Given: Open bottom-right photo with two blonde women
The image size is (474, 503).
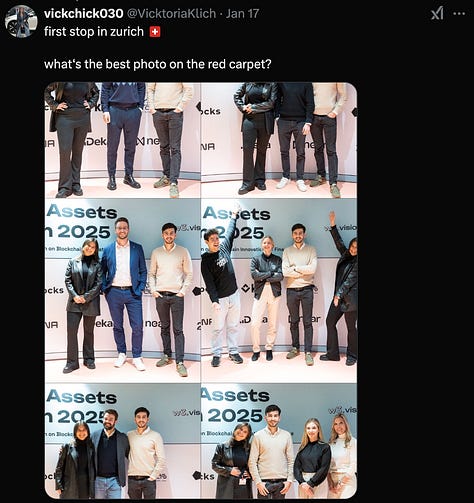Looking at the screenshot, I should click(x=279, y=441).
